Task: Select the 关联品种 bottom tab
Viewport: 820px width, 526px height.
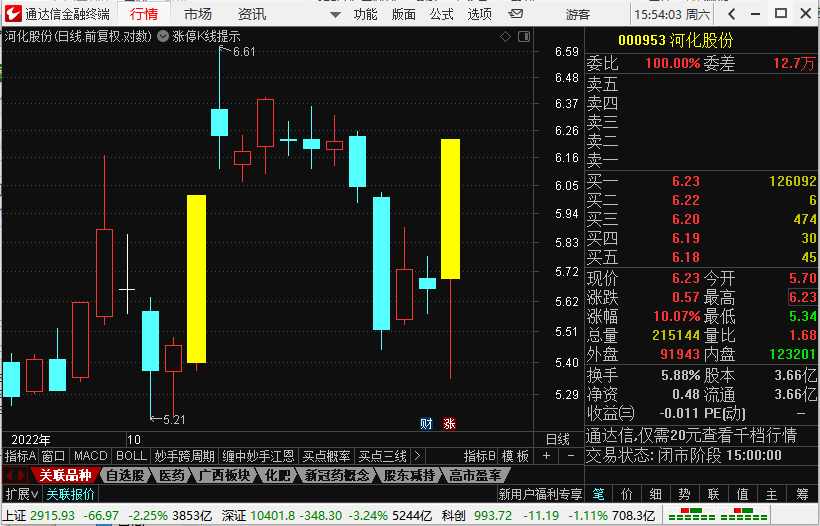Action: (x=65, y=475)
